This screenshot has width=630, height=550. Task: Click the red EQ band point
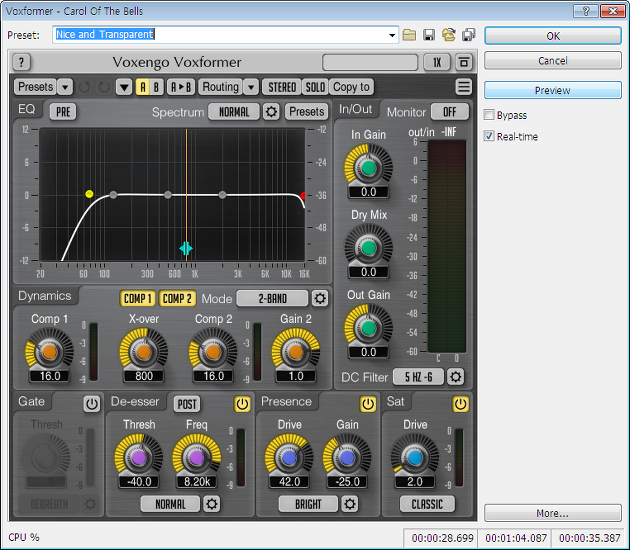click(303, 196)
